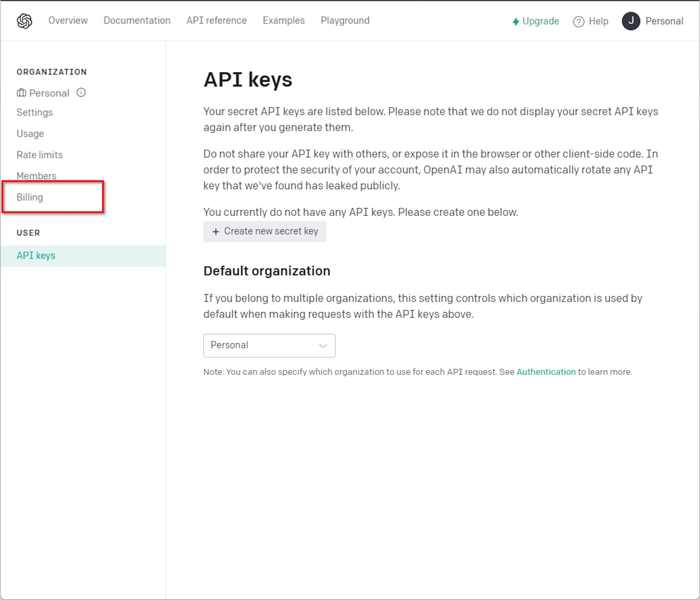The image size is (700, 600).
Task: Click the organization briefcase icon
Action: (x=21, y=92)
